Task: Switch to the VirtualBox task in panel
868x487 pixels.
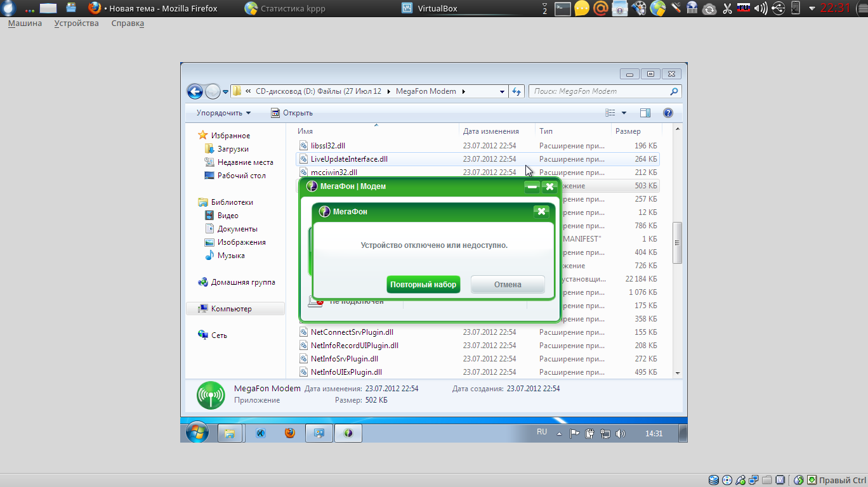Action: coord(430,8)
